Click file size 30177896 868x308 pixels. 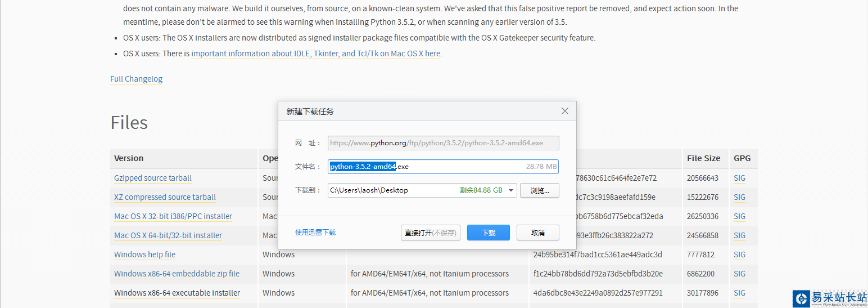(x=703, y=293)
